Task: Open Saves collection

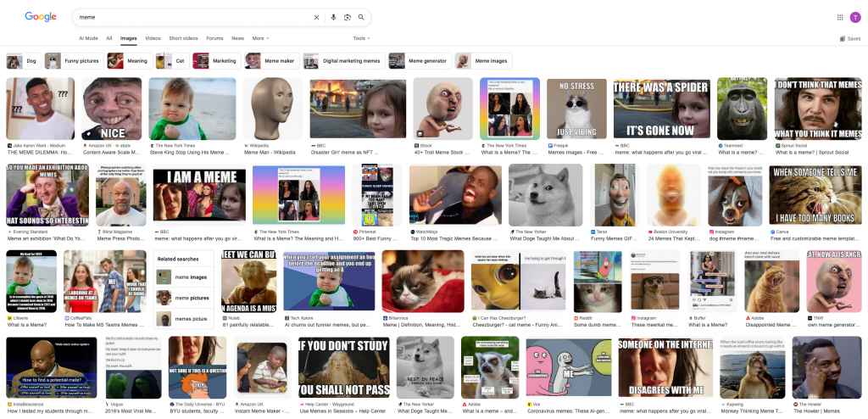Action: pos(850,38)
